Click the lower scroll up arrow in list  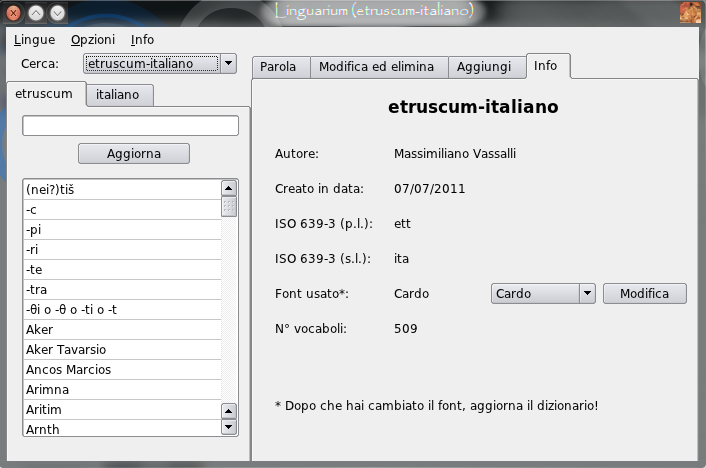(x=229, y=411)
